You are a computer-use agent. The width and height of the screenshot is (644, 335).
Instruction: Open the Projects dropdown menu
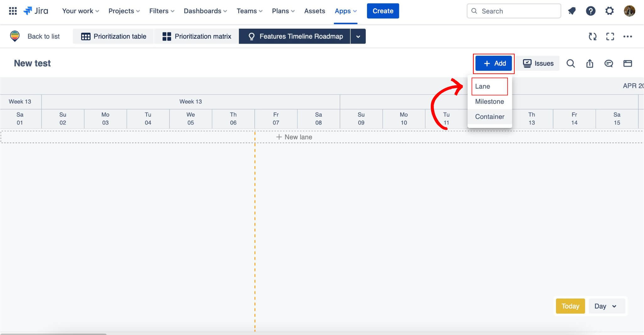(x=124, y=11)
